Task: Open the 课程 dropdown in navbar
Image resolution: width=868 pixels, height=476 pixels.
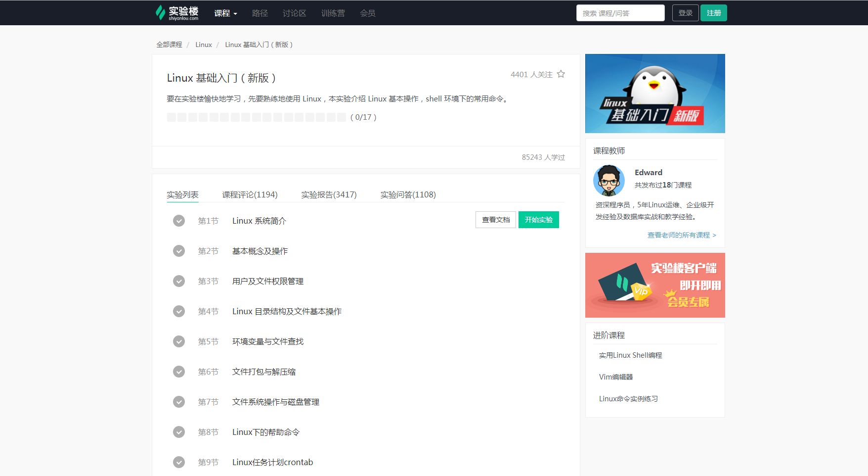Action: (x=225, y=13)
